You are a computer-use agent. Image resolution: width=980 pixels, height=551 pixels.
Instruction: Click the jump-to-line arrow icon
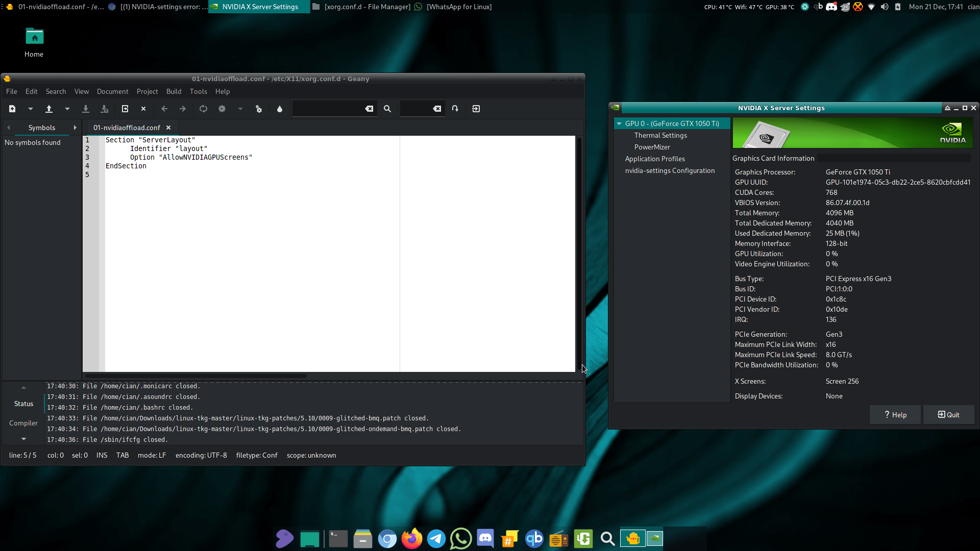455,109
